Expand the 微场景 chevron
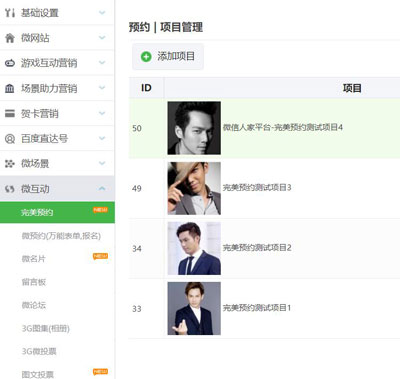The image size is (400, 379). pyautogui.click(x=102, y=163)
